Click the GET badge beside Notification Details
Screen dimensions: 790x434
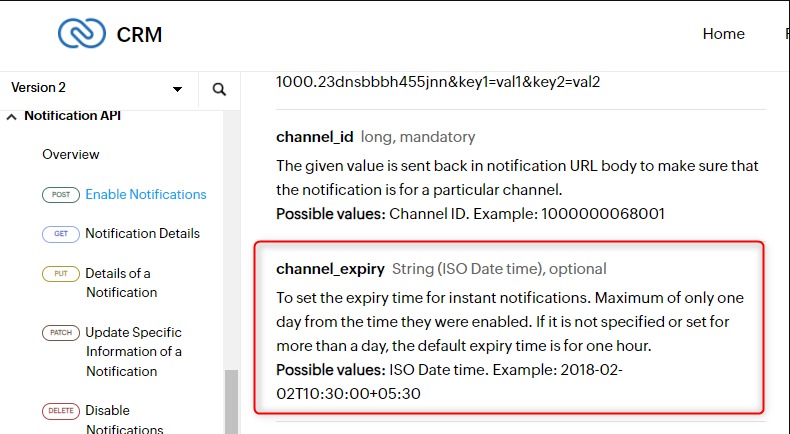[60, 234]
